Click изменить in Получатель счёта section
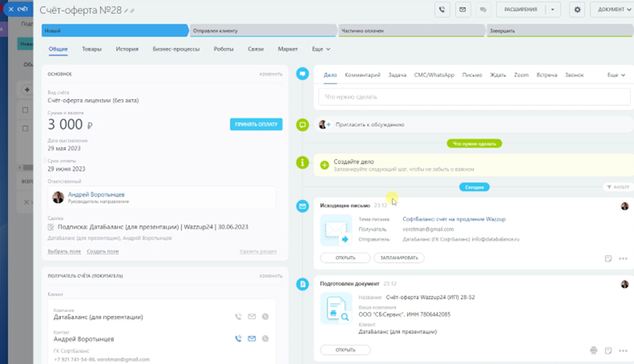634x364 pixels. tap(271, 276)
